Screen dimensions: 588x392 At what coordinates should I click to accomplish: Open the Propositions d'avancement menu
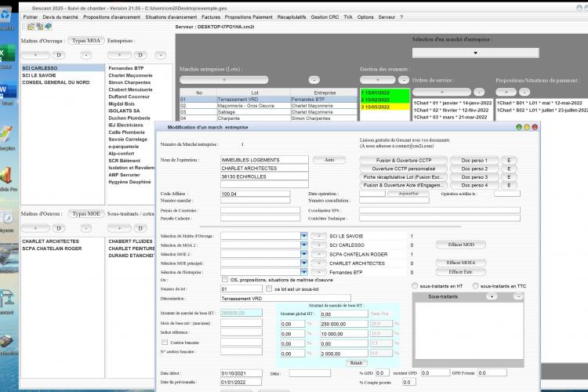point(112,17)
